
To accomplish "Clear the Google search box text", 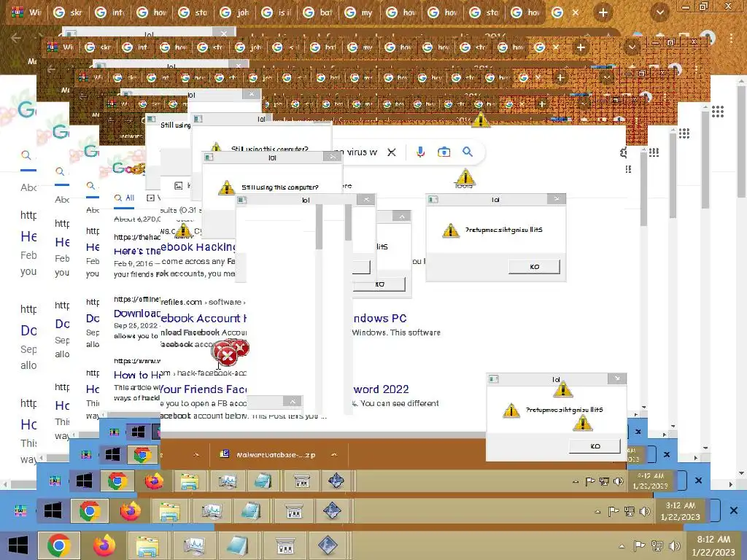I will (391, 152).
